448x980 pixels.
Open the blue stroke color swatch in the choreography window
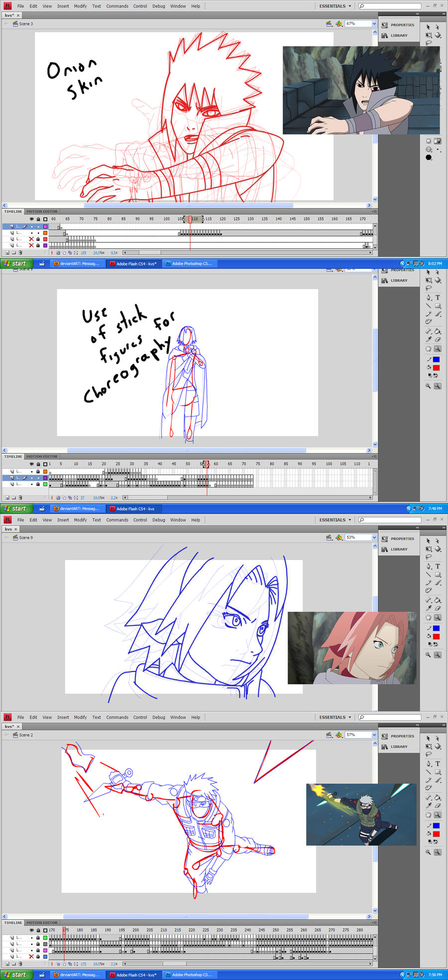pos(436,359)
